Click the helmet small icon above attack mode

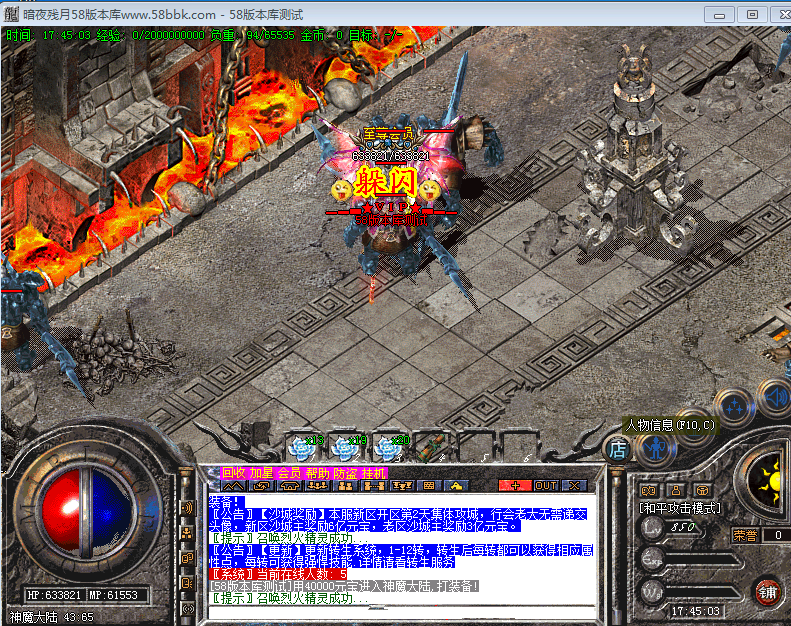[x=703, y=490]
